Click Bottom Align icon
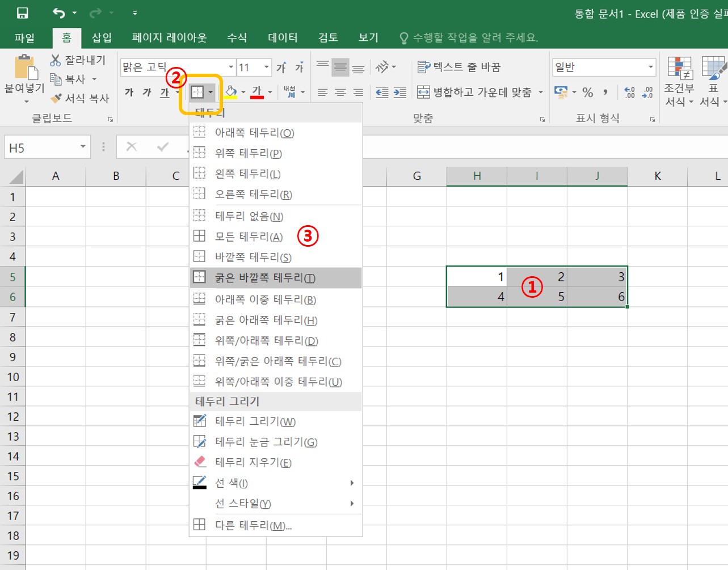Screen dimensions: 728x570 (358, 67)
